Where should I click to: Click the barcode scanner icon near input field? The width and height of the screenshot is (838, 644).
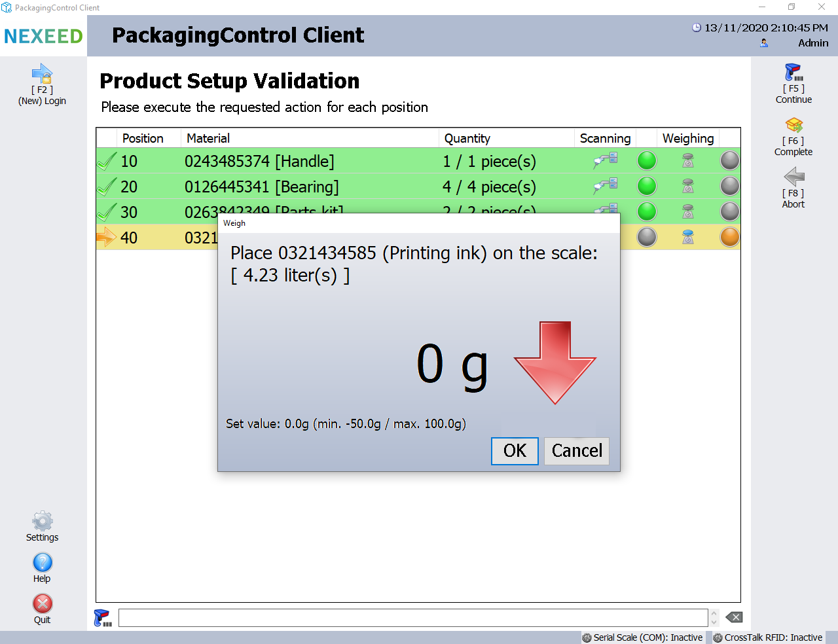click(103, 618)
